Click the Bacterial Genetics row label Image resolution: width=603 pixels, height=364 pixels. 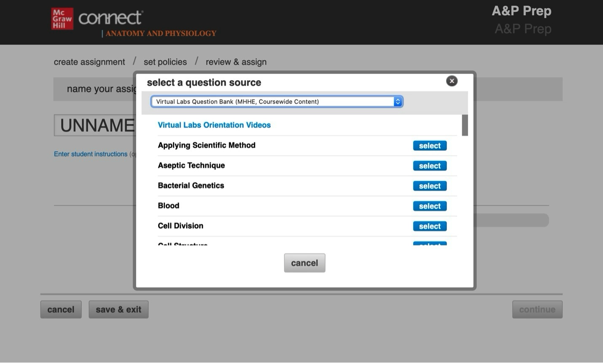coord(191,186)
